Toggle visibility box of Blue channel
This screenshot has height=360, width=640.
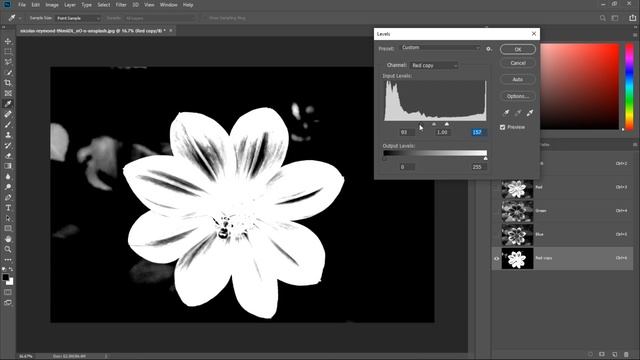pos(496,235)
